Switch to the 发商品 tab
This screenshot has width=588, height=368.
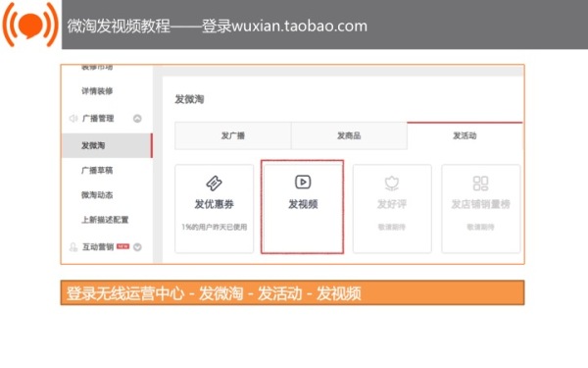click(349, 135)
